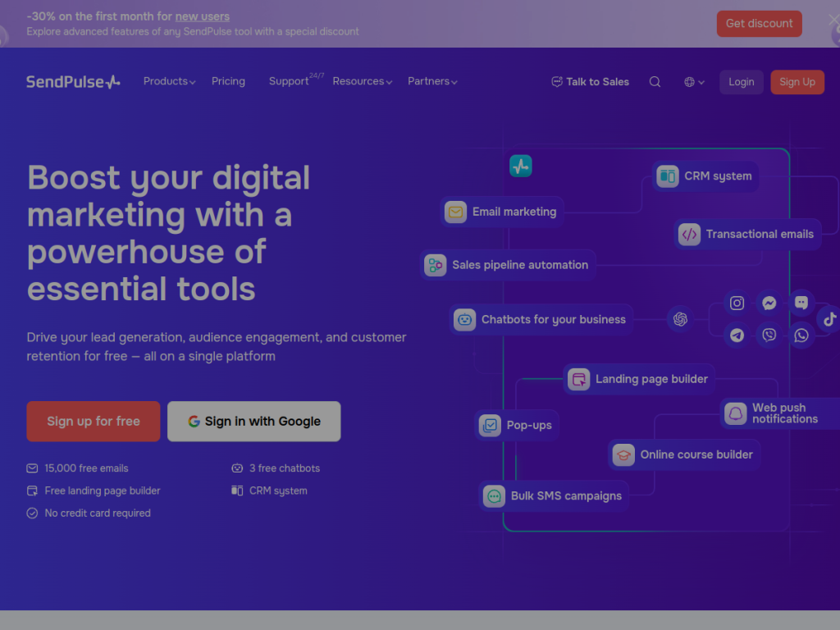The height and width of the screenshot is (630, 840).
Task: Click the Boost your digital marketing headline
Action: click(169, 233)
